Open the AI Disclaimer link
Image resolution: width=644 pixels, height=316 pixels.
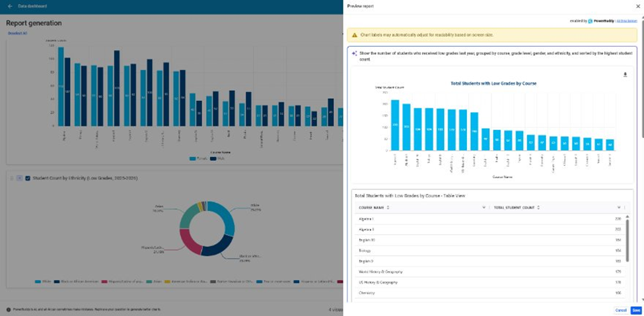tap(627, 21)
